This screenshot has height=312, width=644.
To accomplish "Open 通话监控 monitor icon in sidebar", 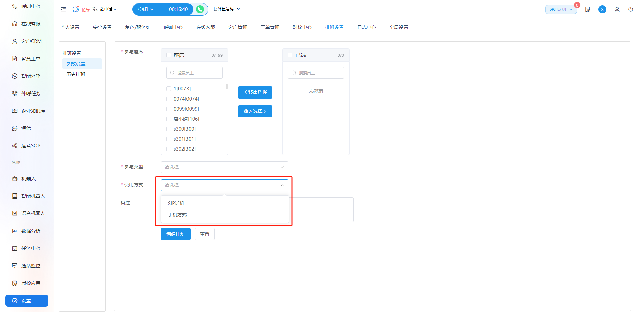I will coord(15,266).
